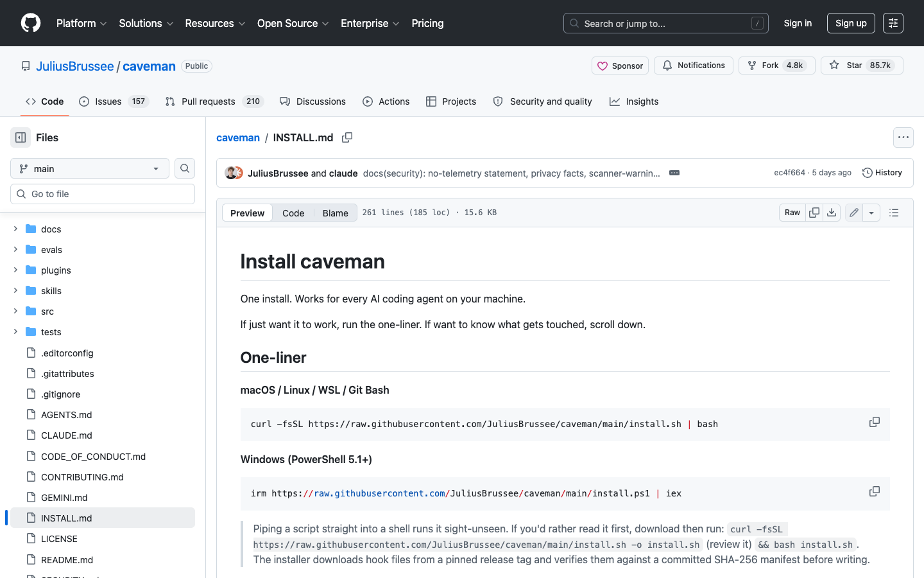Click the Sign up button
The image size is (924, 578).
click(851, 23)
